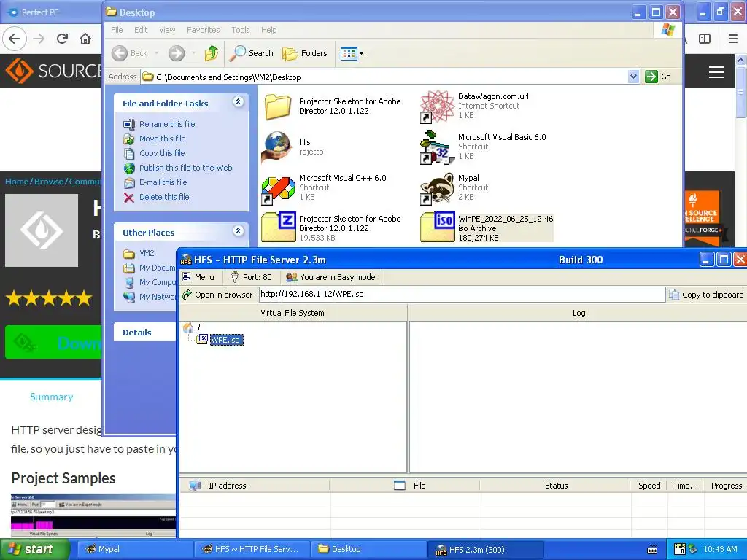Image resolution: width=747 pixels, height=560 pixels.
Task: Click Copy to clipboard in HFS
Action: [706, 295]
